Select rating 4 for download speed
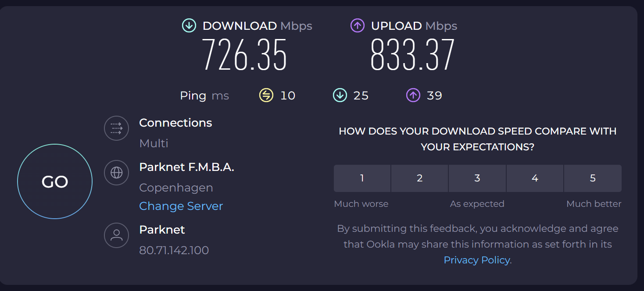 pyautogui.click(x=535, y=178)
